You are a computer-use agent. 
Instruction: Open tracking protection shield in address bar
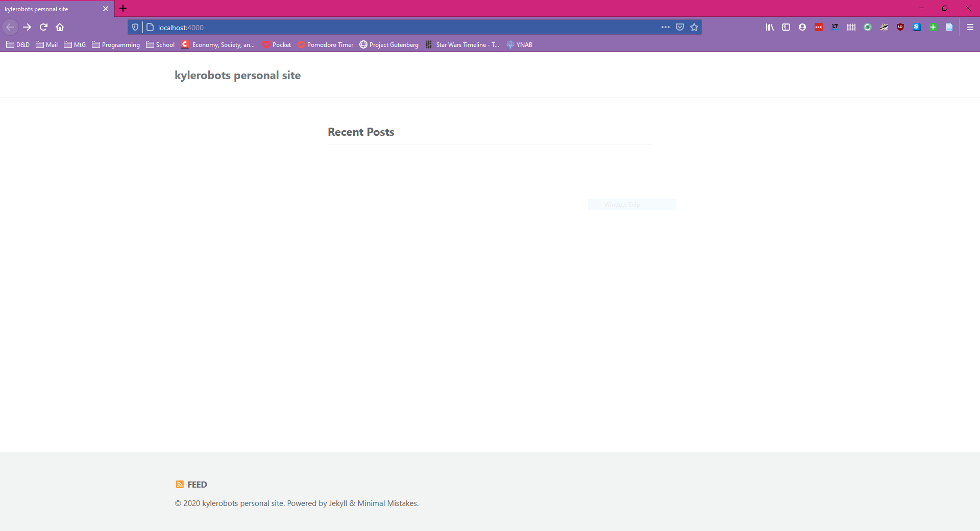coord(135,27)
